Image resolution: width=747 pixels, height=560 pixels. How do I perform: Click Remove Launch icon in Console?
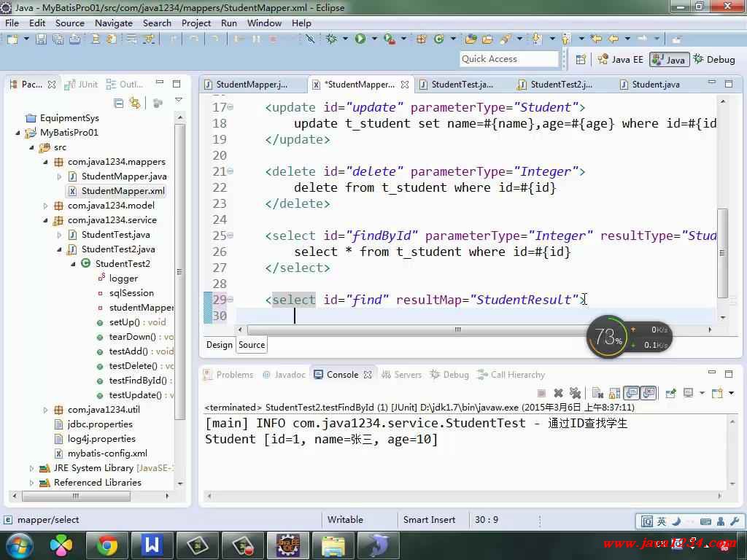558,393
